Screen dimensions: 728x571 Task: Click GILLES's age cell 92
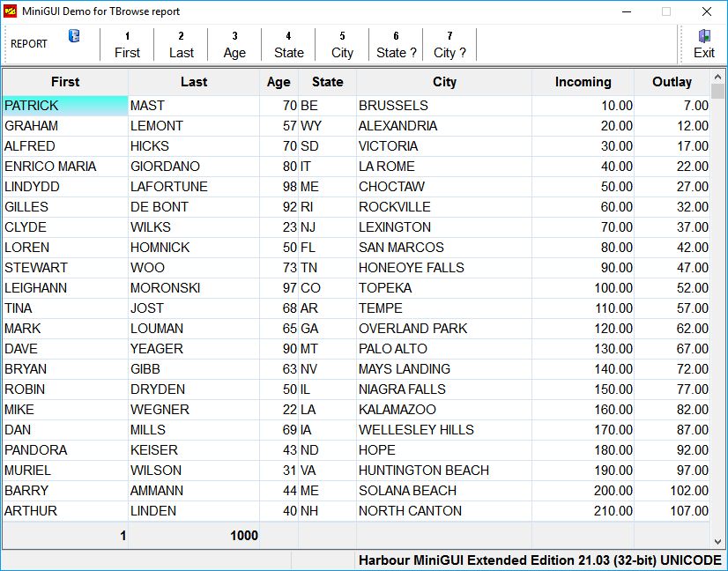click(279, 207)
